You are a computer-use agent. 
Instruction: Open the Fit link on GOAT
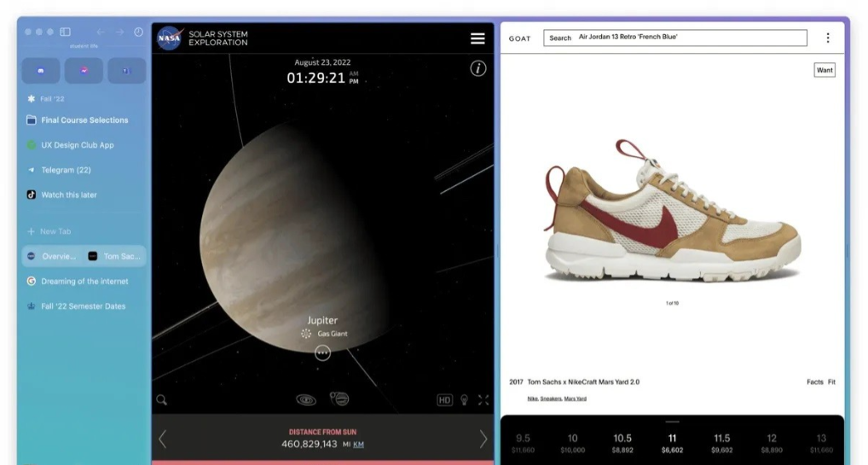click(831, 382)
